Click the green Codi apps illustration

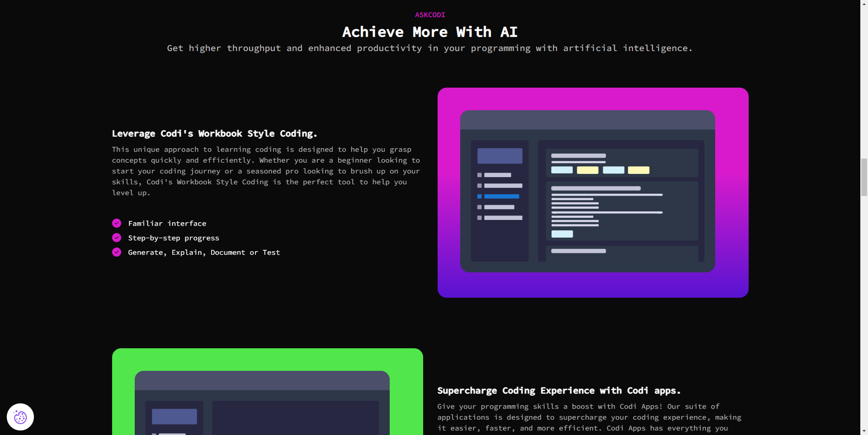tap(268, 392)
